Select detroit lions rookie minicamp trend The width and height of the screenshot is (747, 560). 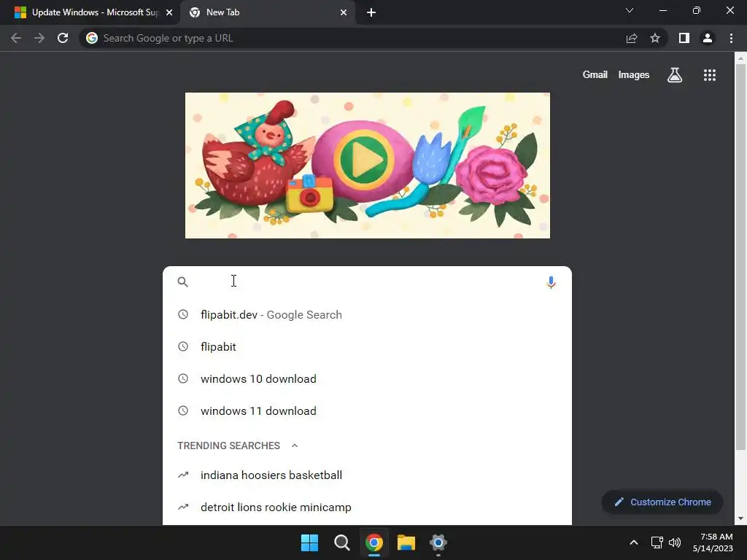367,507
